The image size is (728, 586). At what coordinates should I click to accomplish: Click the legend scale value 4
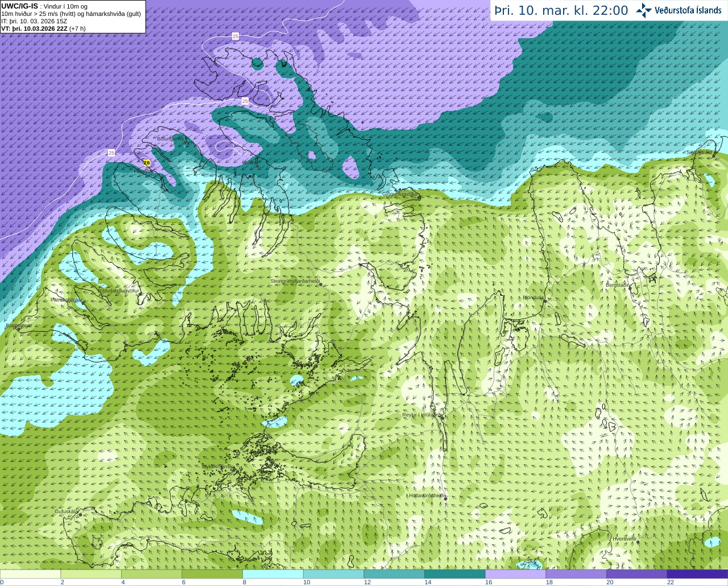[x=123, y=582]
